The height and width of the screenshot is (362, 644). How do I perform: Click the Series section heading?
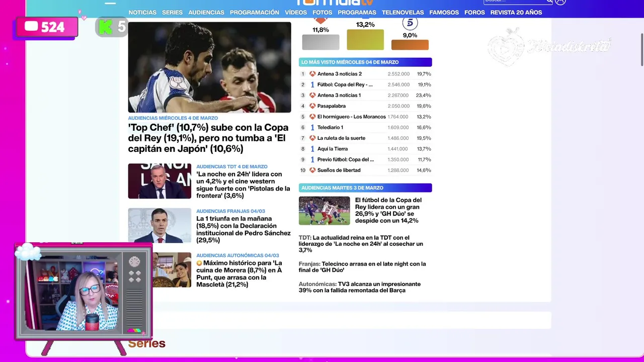pos(146,343)
